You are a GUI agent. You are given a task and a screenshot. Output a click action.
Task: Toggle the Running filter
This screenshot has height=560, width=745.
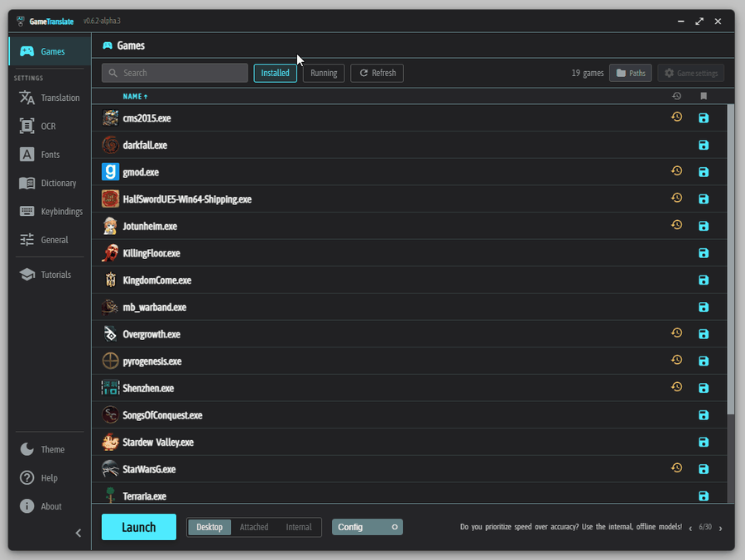click(324, 73)
